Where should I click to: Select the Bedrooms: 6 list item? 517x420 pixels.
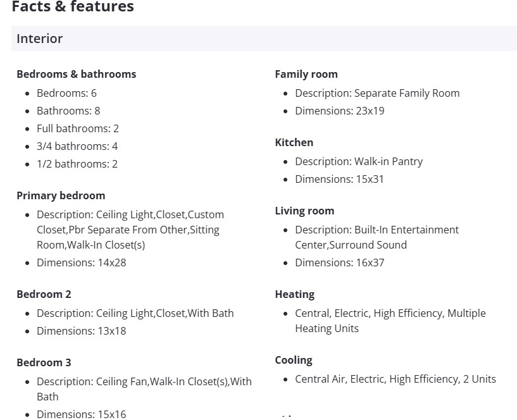[x=66, y=93]
